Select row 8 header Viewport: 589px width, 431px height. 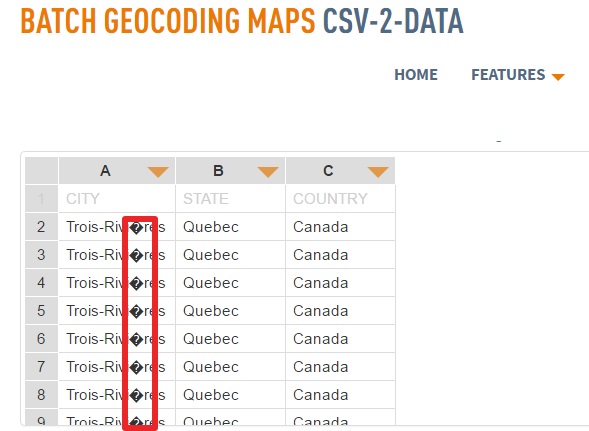point(41,395)
